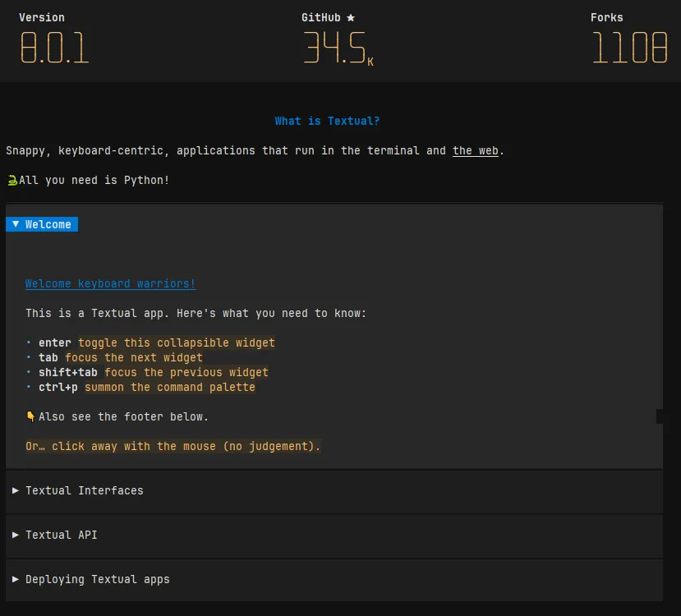Click 'focus the previous widget' text

(x=186, y=372)
